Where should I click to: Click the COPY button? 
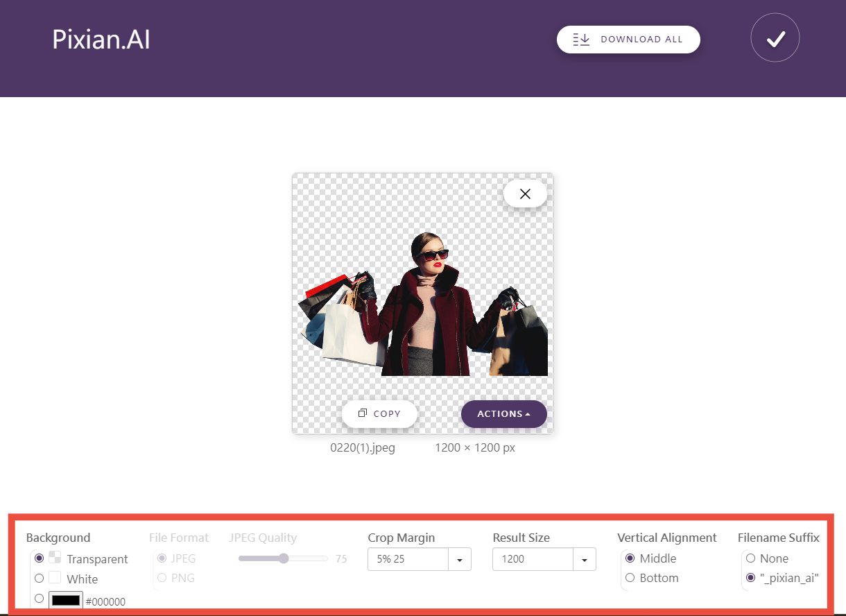click(x=379, y=413)
